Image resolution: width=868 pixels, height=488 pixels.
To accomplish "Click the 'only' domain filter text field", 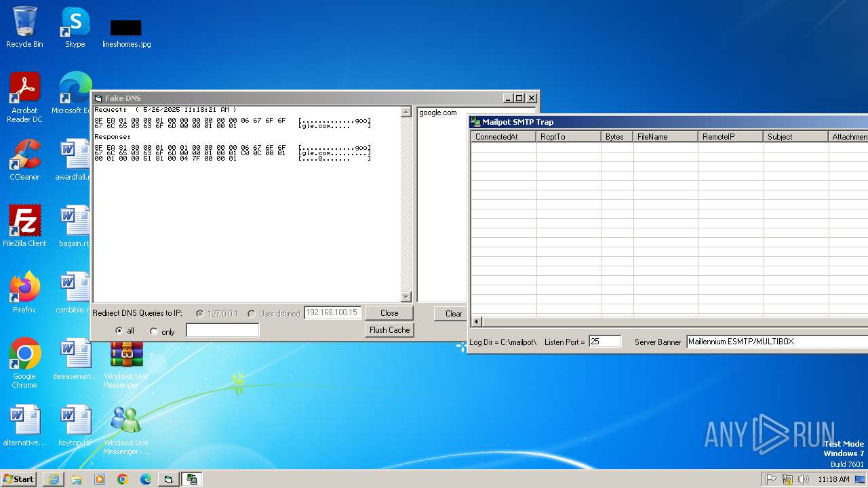I will [222, 330].
